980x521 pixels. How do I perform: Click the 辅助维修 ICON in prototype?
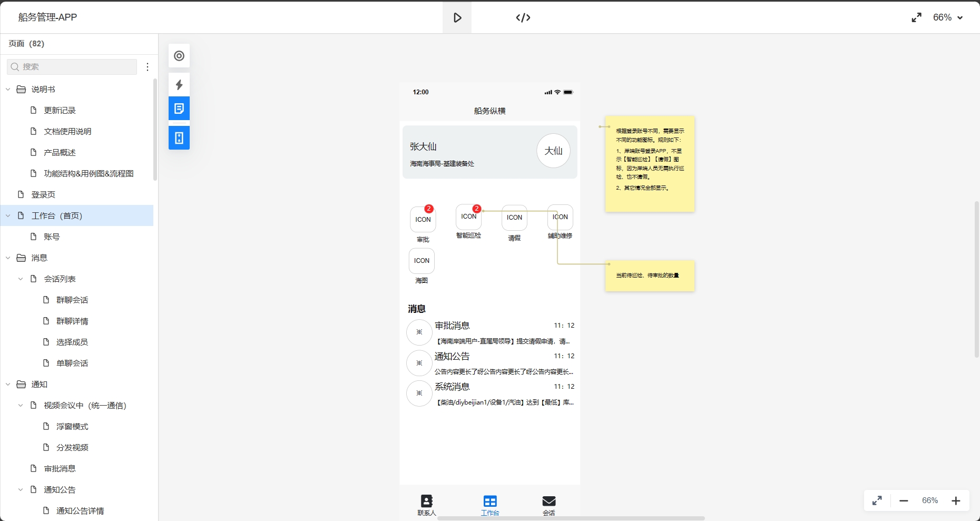pyautogui.click(x=560, y=217)
